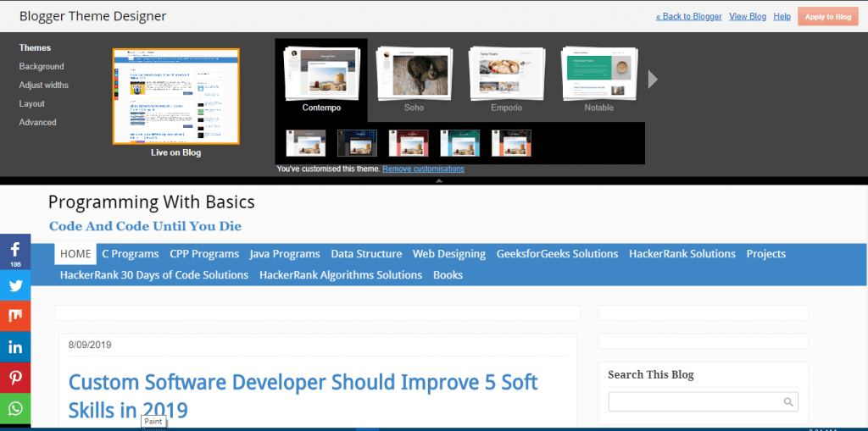
Task: Share on Facebook via sidebar icon
Action: pos(15,251)
